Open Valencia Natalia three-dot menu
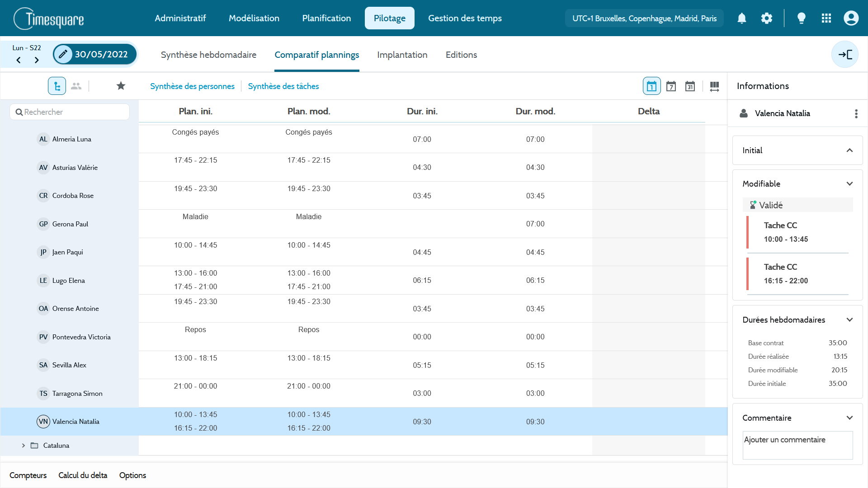Viewport: 868px width, 488px height. click(856, 113)
